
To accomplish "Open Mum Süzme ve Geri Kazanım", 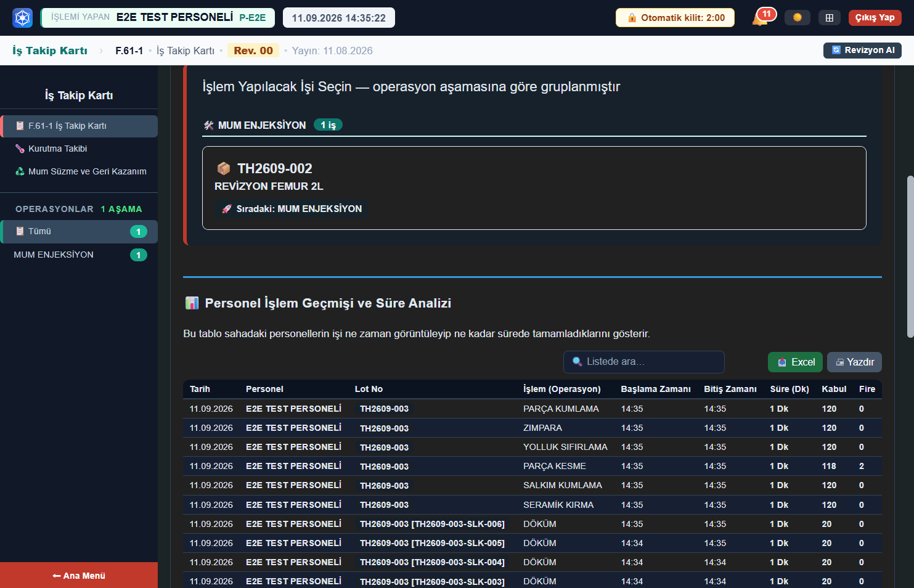I will (x=79, y=171).
